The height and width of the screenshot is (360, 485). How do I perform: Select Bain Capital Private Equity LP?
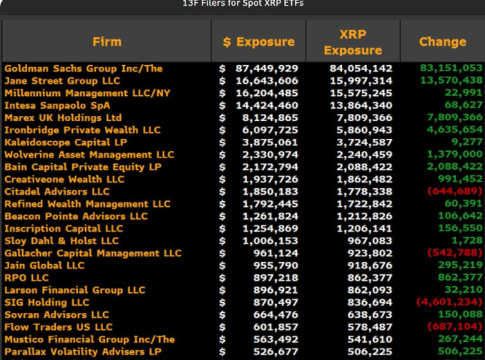click(x=83, y=167)
